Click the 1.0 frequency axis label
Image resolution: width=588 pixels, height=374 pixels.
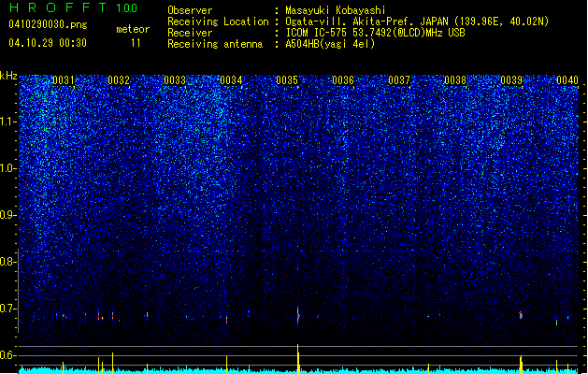click(9, 168)
